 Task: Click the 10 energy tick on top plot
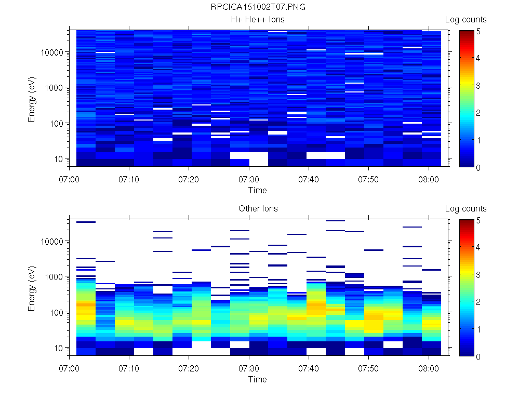(x=59, y=159)
